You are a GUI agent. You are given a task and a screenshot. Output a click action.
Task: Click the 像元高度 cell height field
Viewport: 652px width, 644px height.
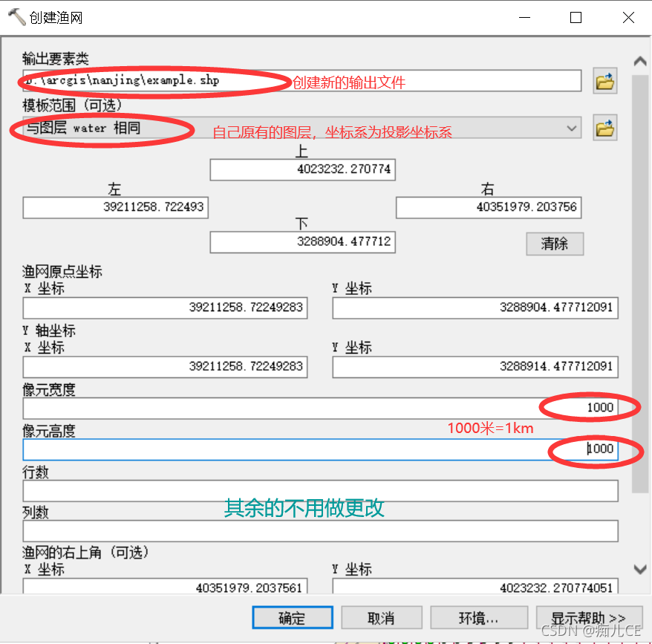point(321,449)
